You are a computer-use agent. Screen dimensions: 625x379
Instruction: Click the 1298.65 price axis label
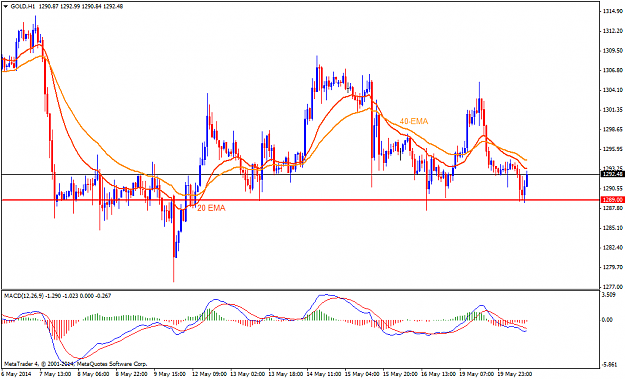click(613, 130)
